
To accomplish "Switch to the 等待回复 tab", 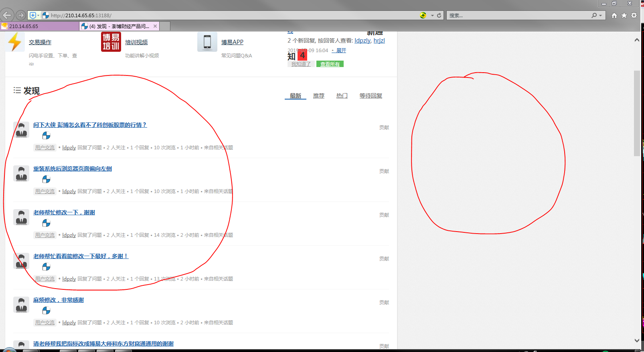I will [x=371, y=96].
